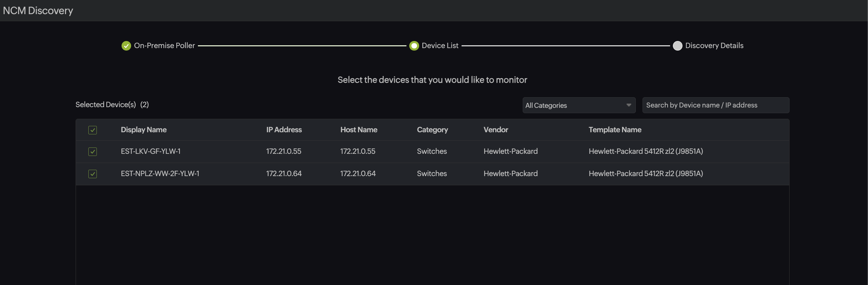Open the Discovery Details step label
Screen dimensions: 868x285
pyautogui.click(x=714, y=46)
